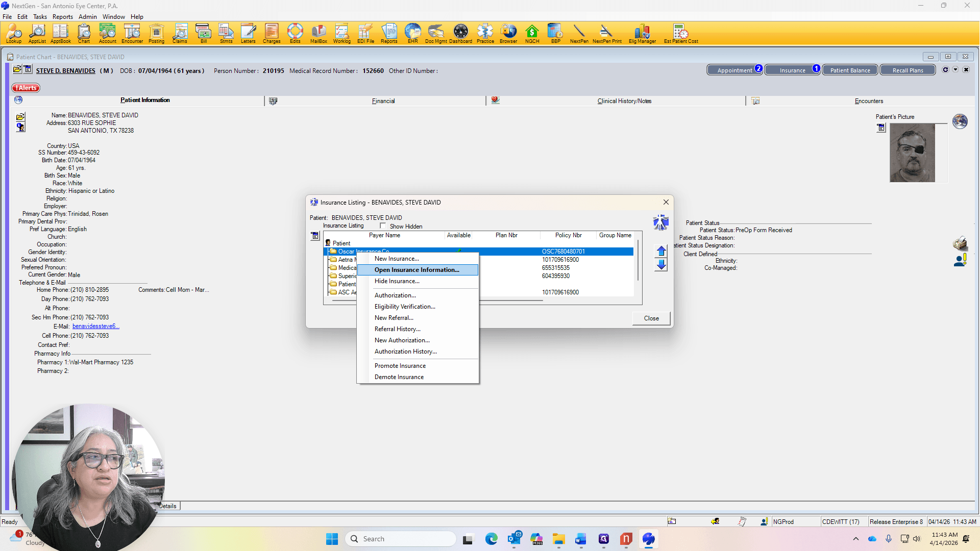
Task: Switch to the Financial tab
Action: click(383, 101)
